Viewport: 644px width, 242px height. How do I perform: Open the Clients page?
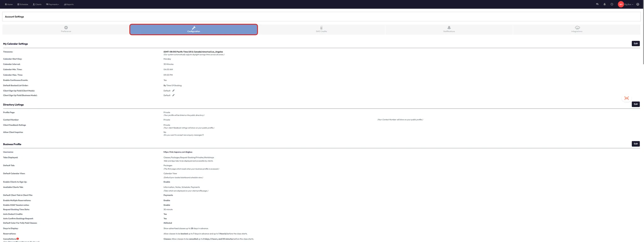coord(37,4)
